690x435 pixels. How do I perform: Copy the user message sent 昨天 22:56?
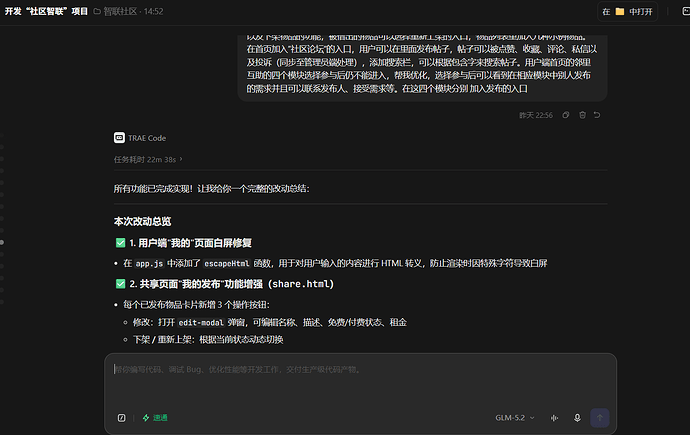coord(566,115)
